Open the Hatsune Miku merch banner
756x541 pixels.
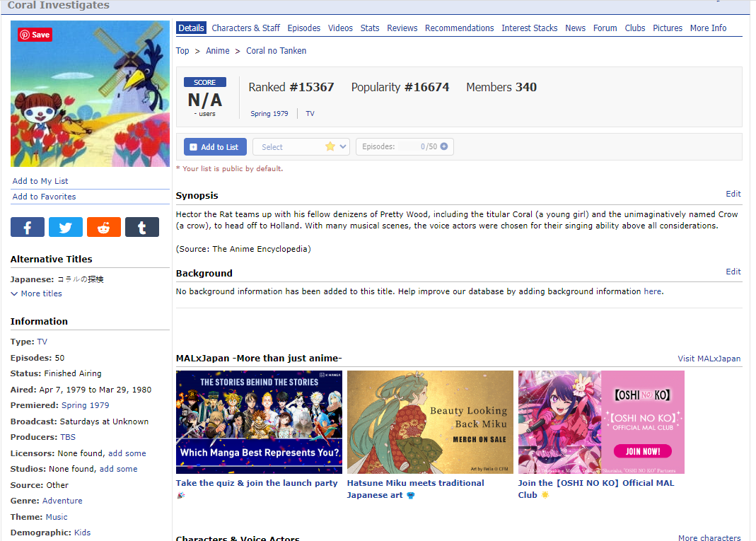click(x=430, y=422)
